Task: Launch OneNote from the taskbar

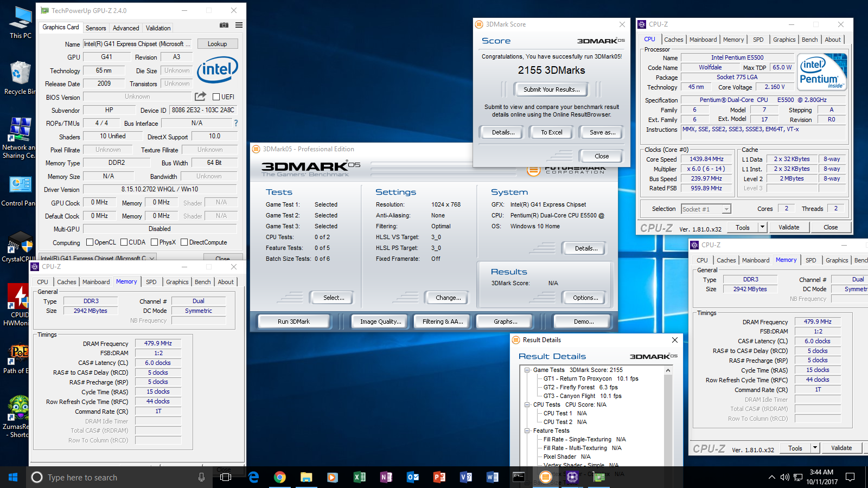Action: tap(386, 477)
